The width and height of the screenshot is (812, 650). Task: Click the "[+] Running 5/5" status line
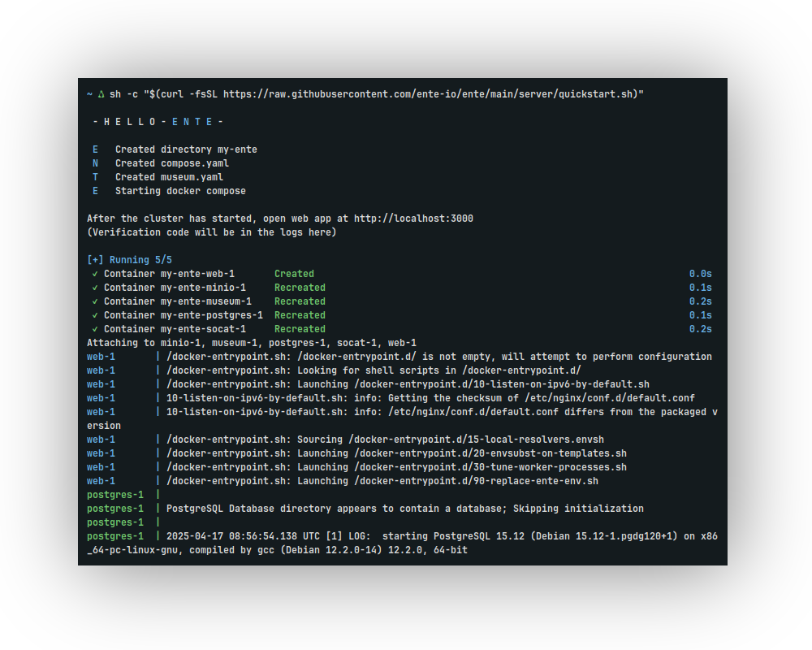[129, 260]
